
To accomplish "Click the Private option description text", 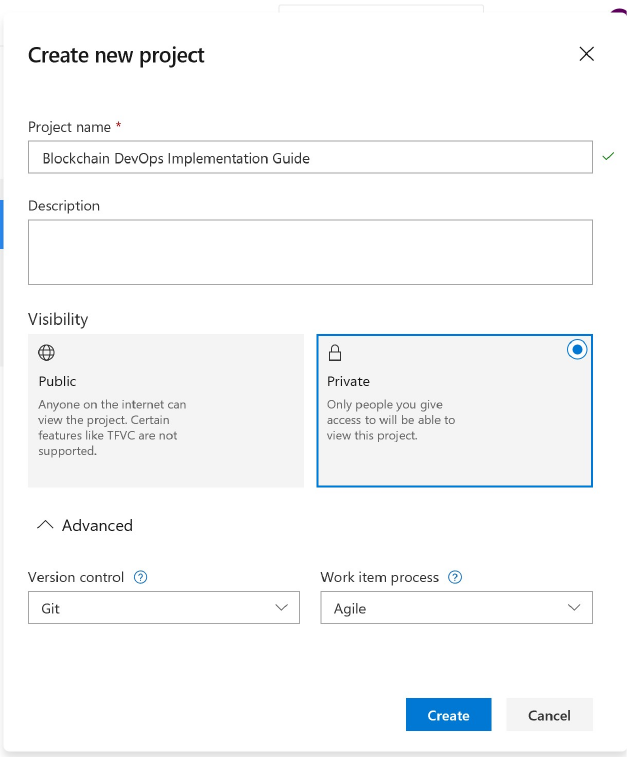I will [x=391, y=420].
